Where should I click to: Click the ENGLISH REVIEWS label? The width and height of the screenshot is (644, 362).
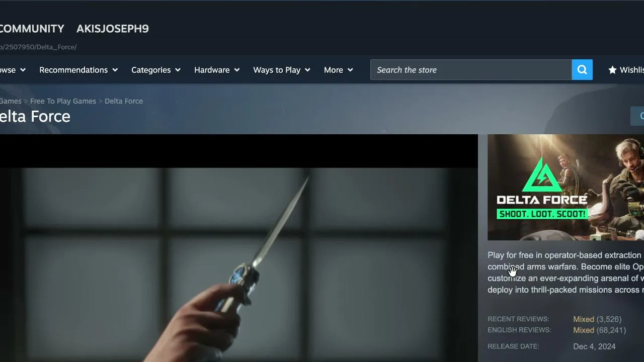[x=519, y=330]
